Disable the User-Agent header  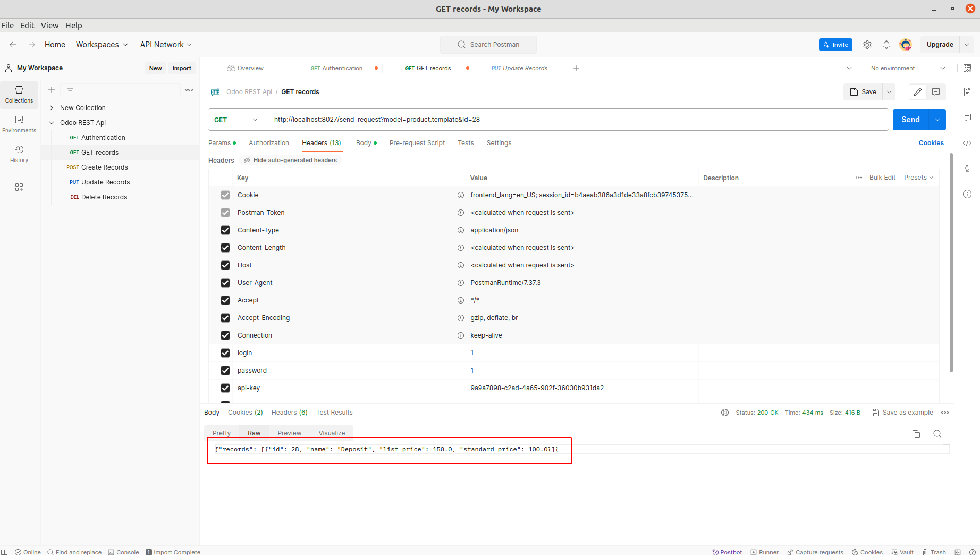coord(225,283)
